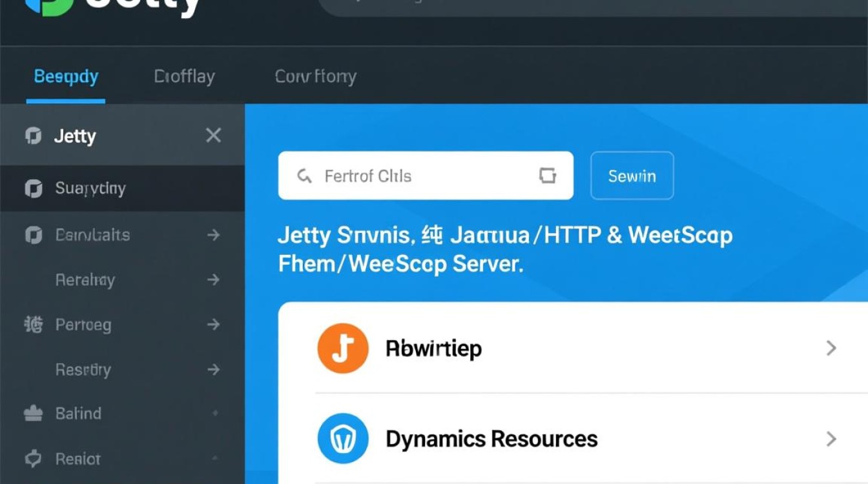This screenshot has width=868, height=484.
Task: Close the Jetty sidebar panel
Action: 213,136
